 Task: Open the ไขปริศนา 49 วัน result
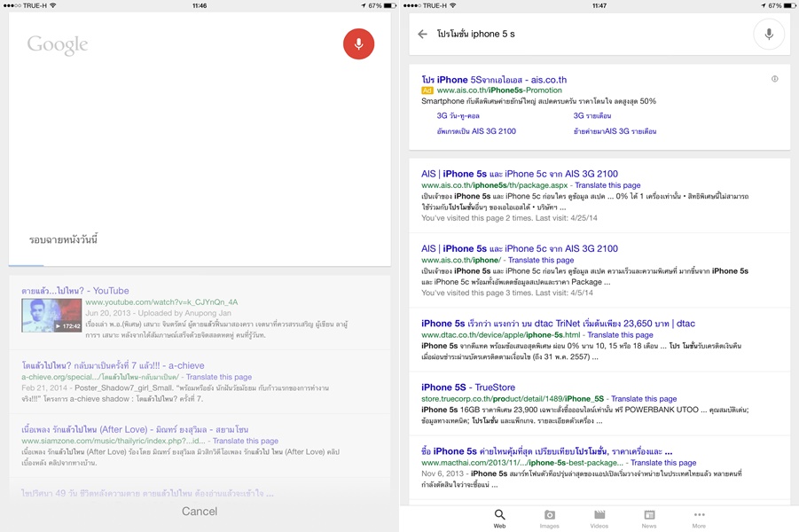147,493
